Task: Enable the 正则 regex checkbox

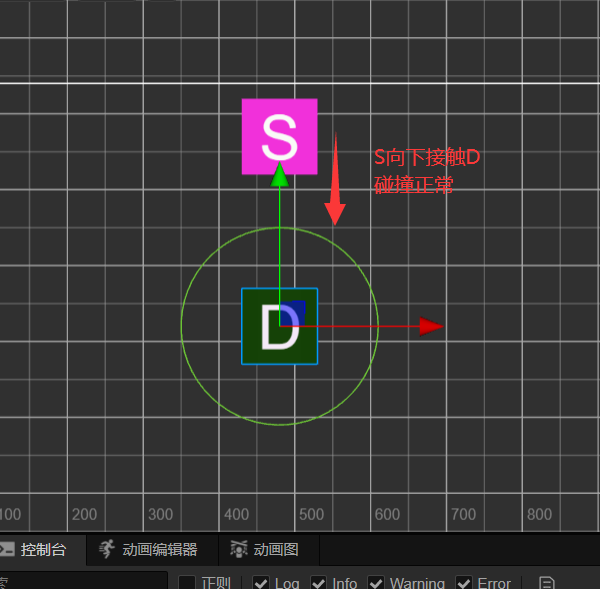Action: [x=187, y=582]
